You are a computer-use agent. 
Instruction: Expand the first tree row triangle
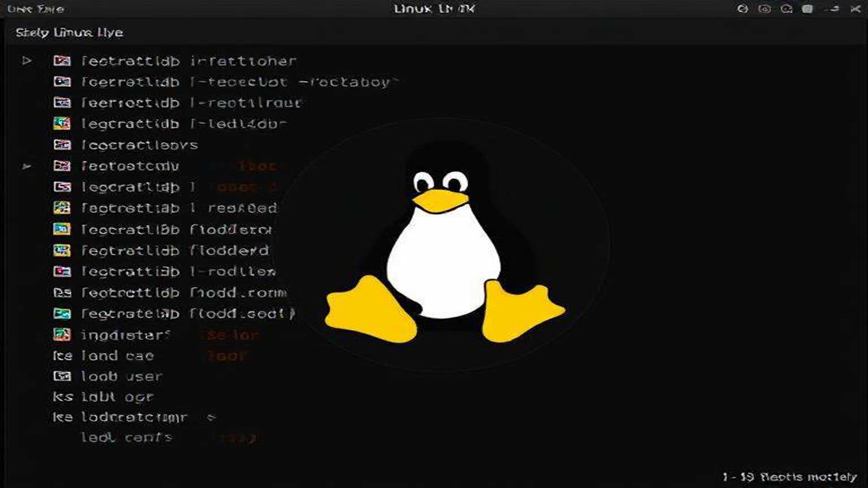(27, 61)
